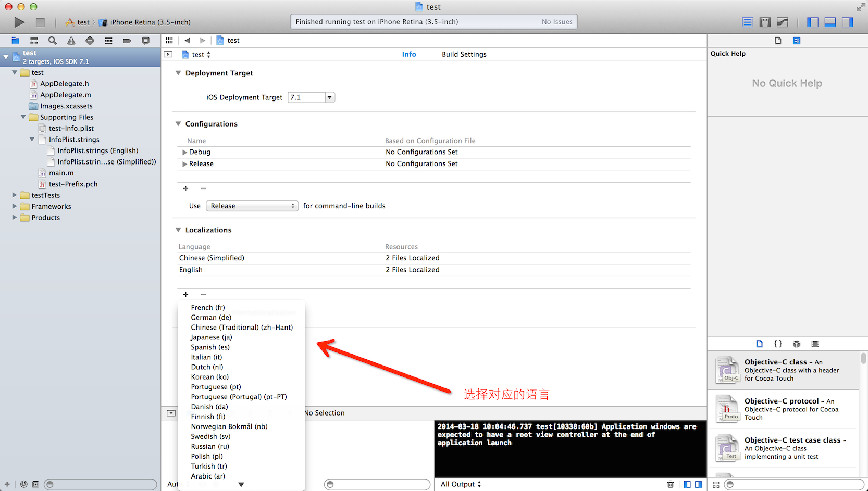Image resolution: width=868 pixels, height=491 pixels.
Task: Filter recently edited files clock icon
Action: pyautogui.click(x=24, y=484)
